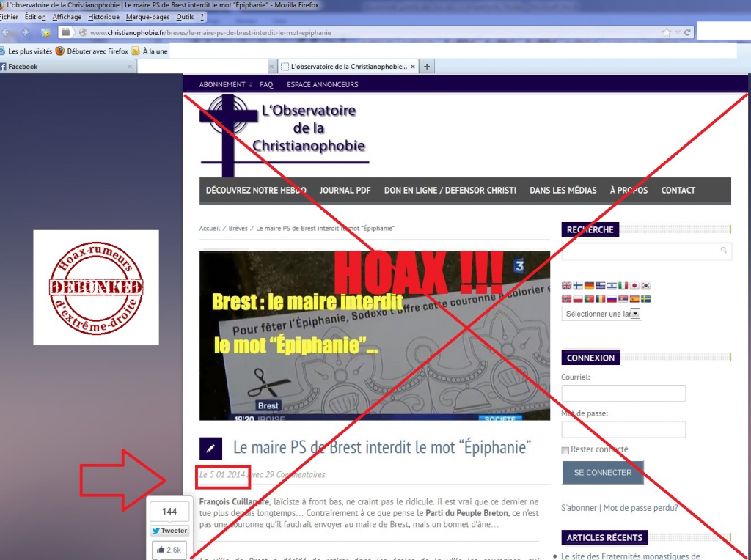Click Mot de passe perdu? link
The height and width of the screenshot is (560, 751).
640,508
